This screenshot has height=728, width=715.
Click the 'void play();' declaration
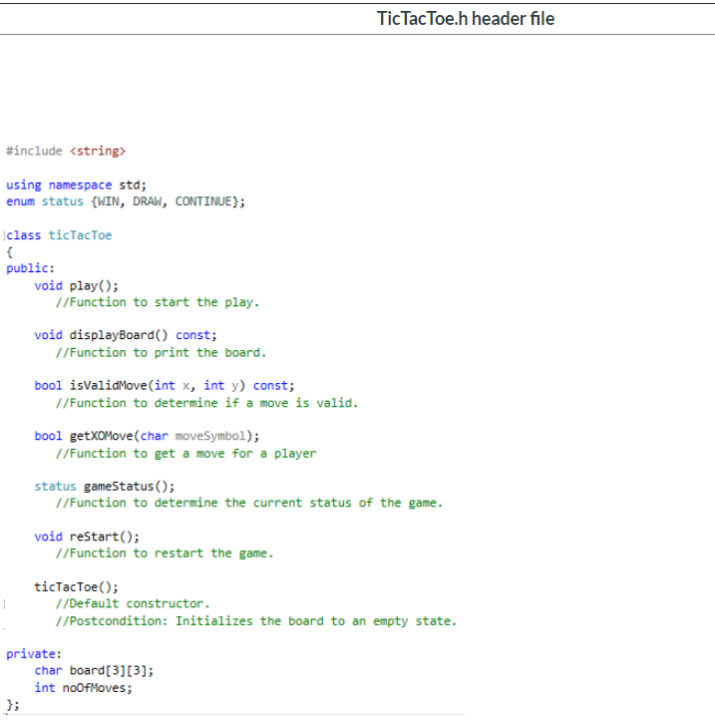(76, 285)
